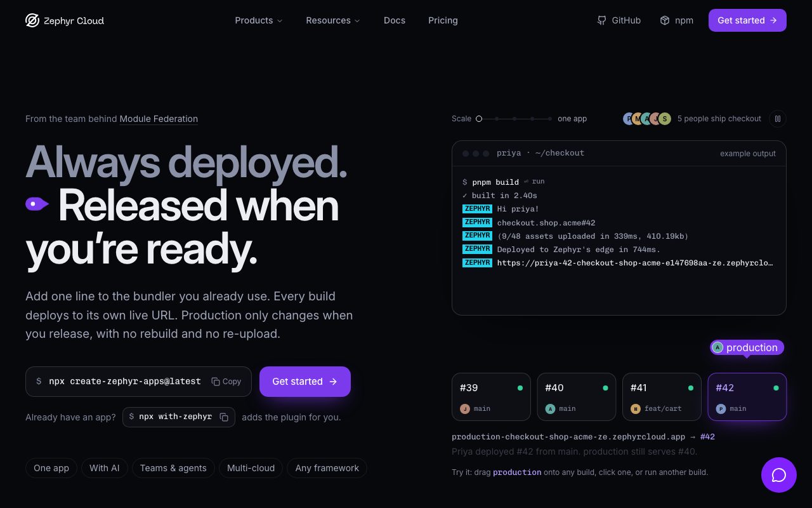Pause the demo animation
The width and height of the screenshot is (812, 508).
point(778,119)
